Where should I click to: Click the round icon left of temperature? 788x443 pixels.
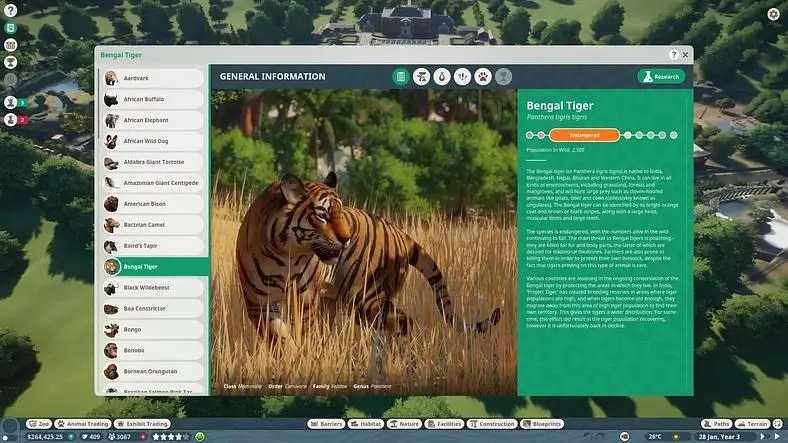point(625,436)
